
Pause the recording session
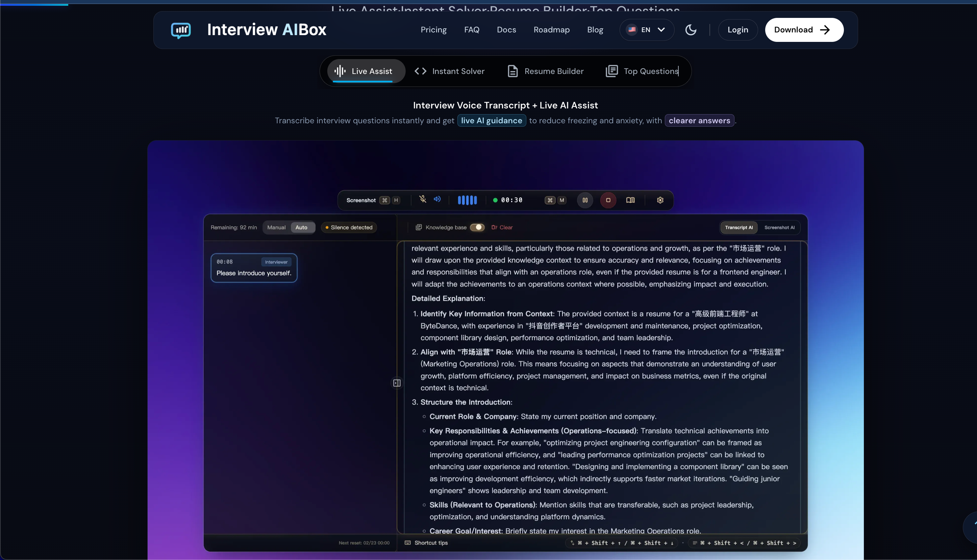[585, 200]
